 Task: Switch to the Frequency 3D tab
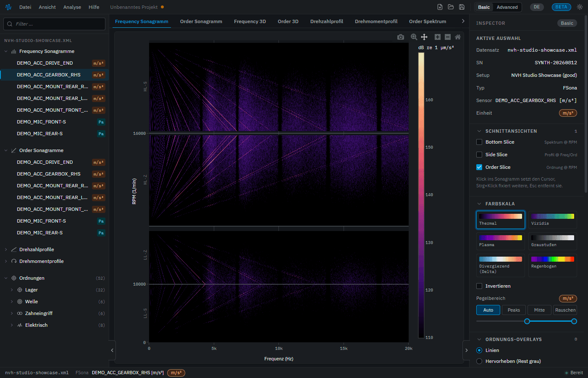(250, 21)
